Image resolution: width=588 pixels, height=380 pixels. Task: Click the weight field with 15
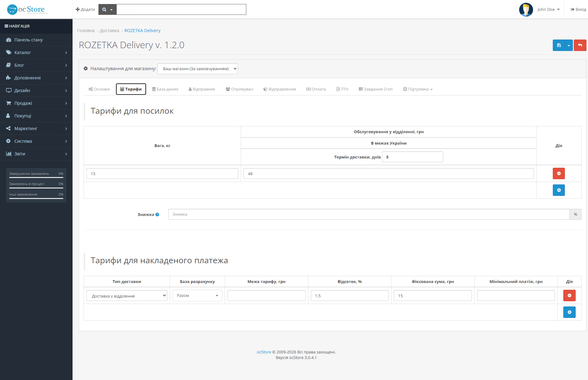point(162,174)
